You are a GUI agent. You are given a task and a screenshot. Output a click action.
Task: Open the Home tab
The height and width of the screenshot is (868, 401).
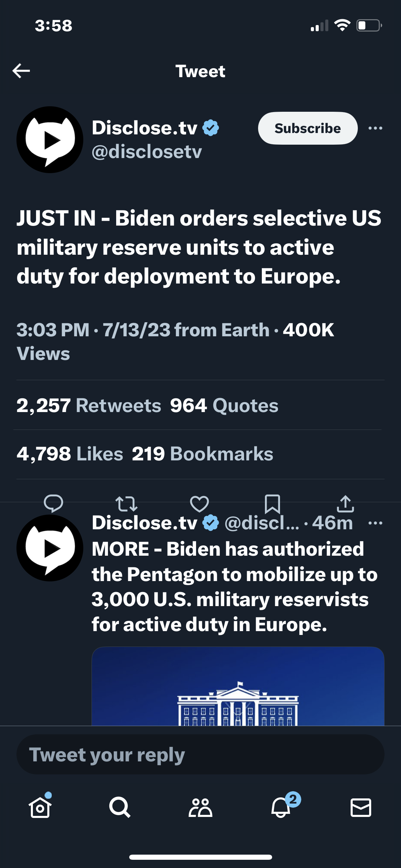point(40,807)
